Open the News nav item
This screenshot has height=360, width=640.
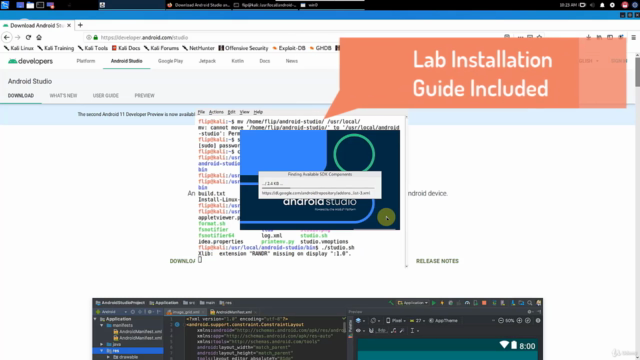click(292, 61)
